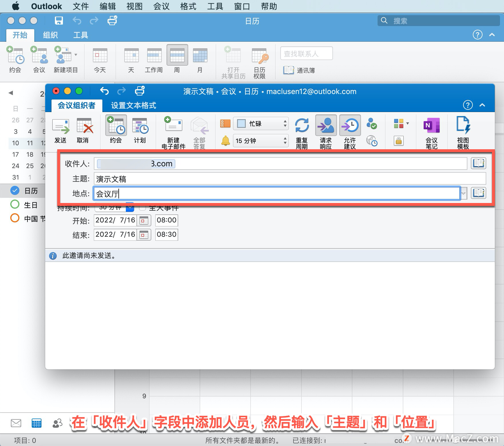Screen dimensions: 504x446
Task: Click inside the 主题 subject field
Action: pyautogui.click(x=257, y=178)
